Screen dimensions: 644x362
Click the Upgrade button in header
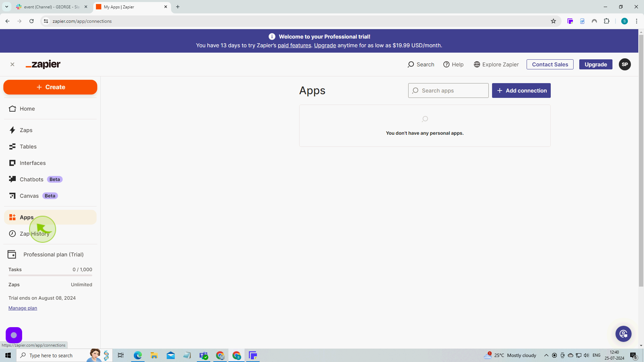coord(596,64)
